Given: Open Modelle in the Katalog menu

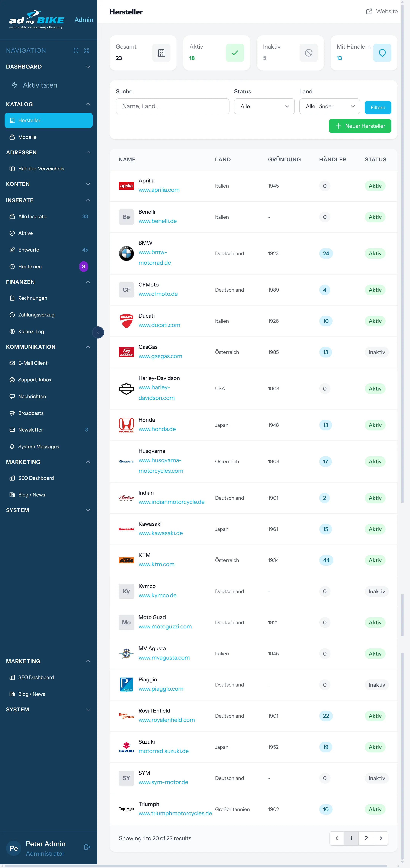Looking at the screenshot, I should (27, 137).
